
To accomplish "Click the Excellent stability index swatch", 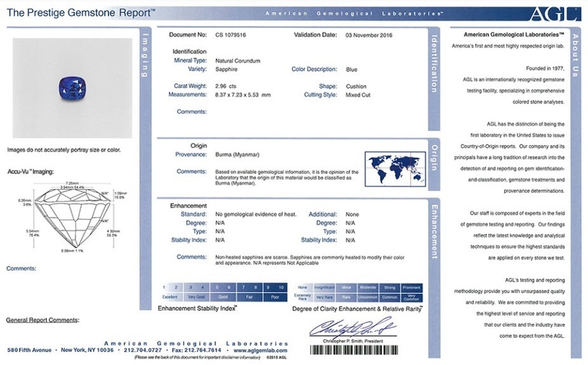I will 170,296.
